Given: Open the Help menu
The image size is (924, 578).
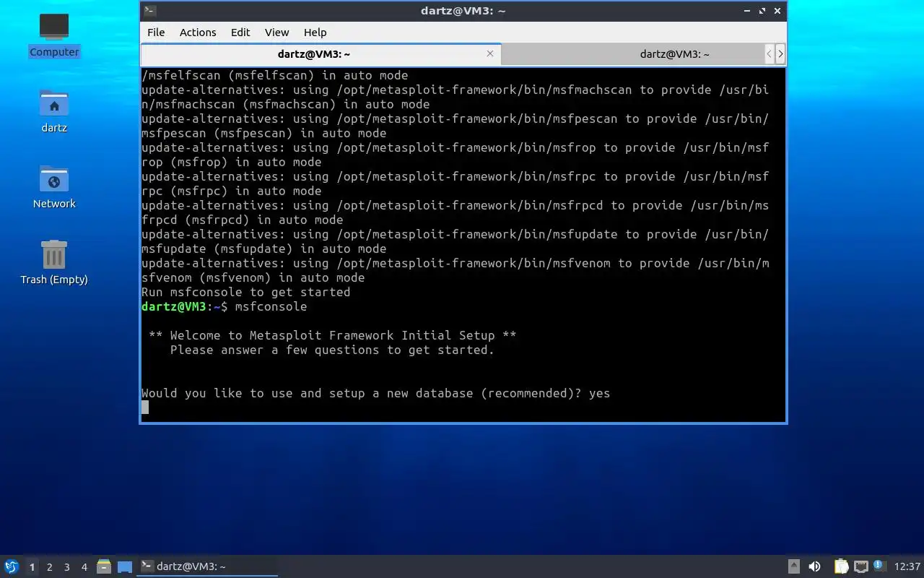Looking at the screenshot, I should tap(315, 32).
